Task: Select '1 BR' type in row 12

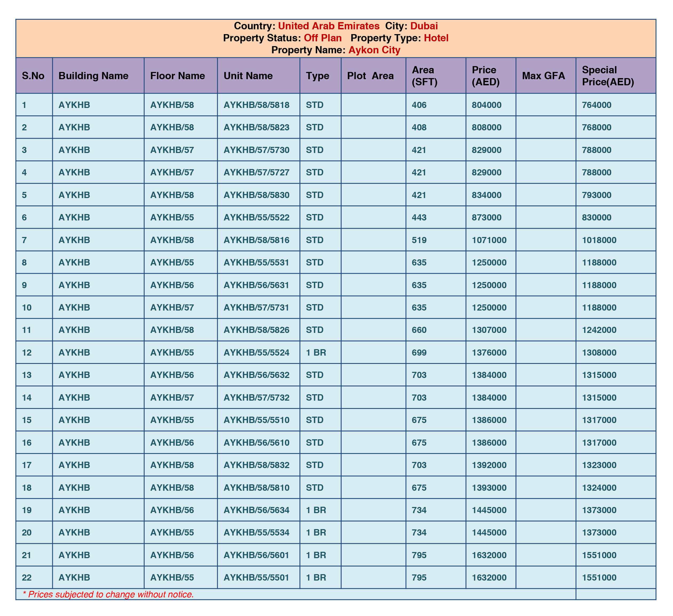Action: click(320, 353)
